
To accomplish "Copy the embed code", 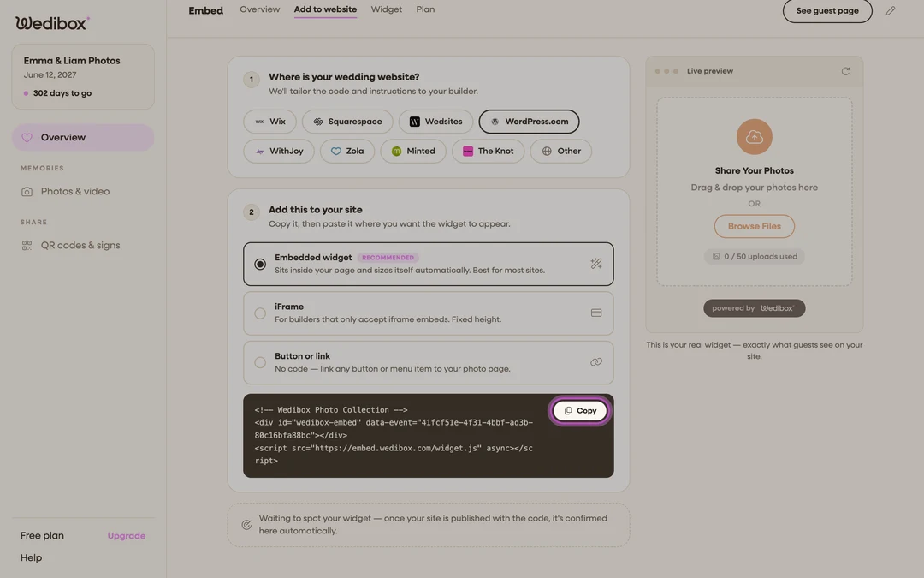I will 580,410.
